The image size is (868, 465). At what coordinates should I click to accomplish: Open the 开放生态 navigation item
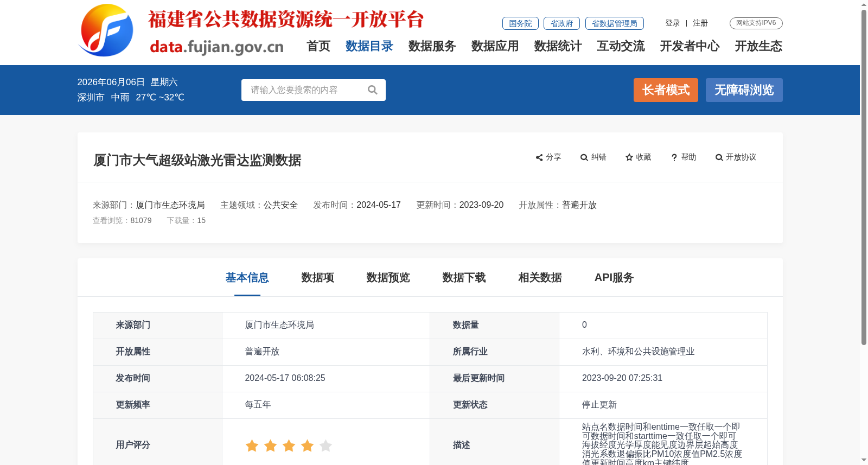coord(759,46)
